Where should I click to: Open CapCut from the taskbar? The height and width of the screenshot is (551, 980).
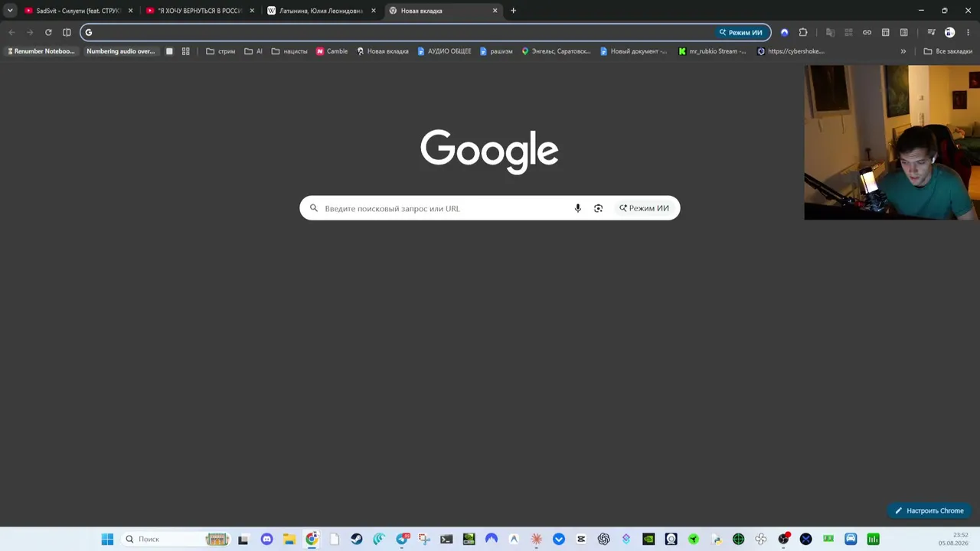pyautogui.click(x=581, y=540)
